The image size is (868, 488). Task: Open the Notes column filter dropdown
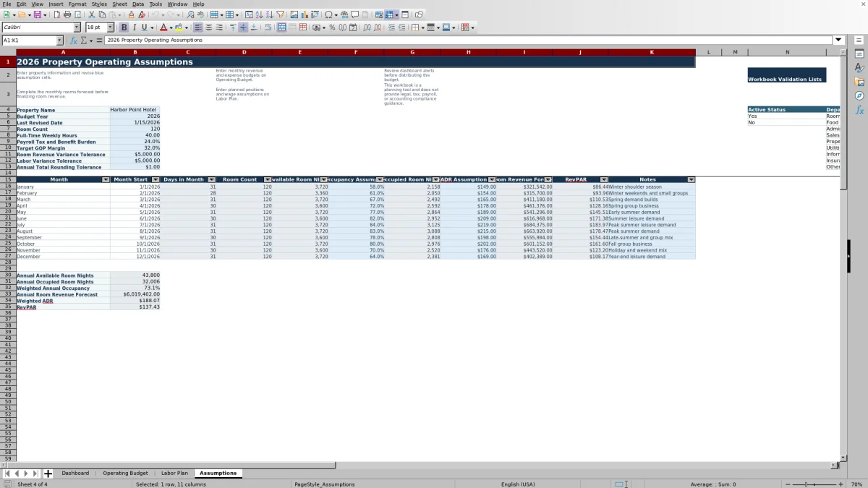[x=691, y=179]
